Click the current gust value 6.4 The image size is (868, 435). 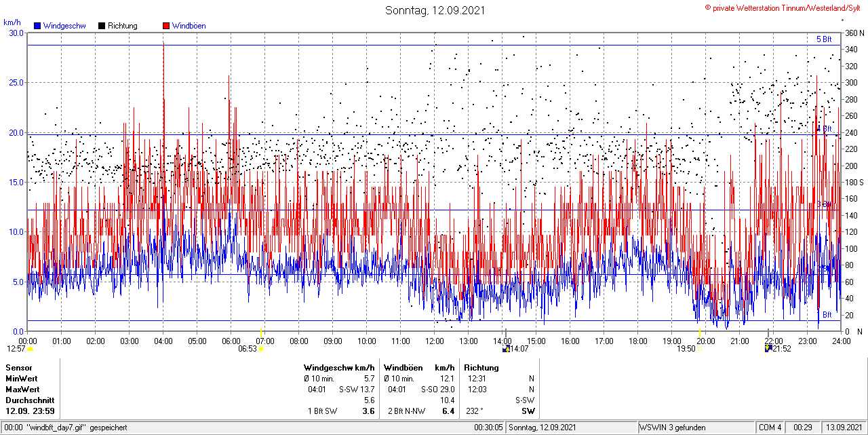tap(448, 411)
